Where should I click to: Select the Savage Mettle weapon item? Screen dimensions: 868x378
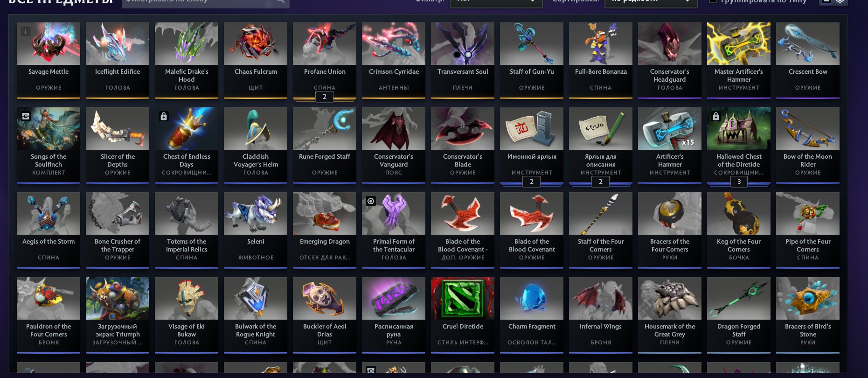49,60
